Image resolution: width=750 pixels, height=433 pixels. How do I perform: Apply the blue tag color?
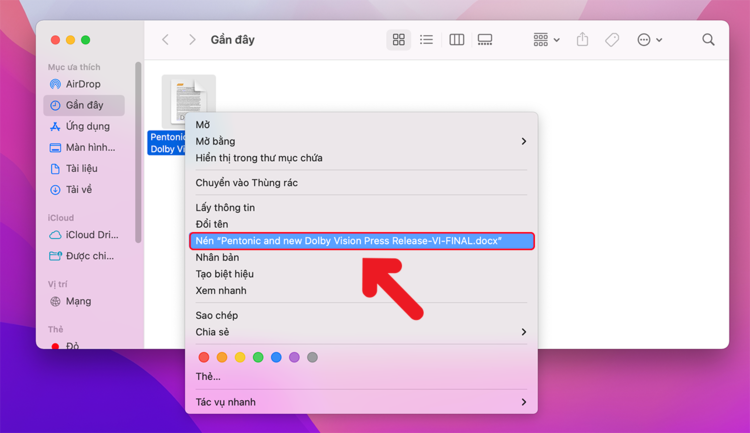tap(276, 357)
